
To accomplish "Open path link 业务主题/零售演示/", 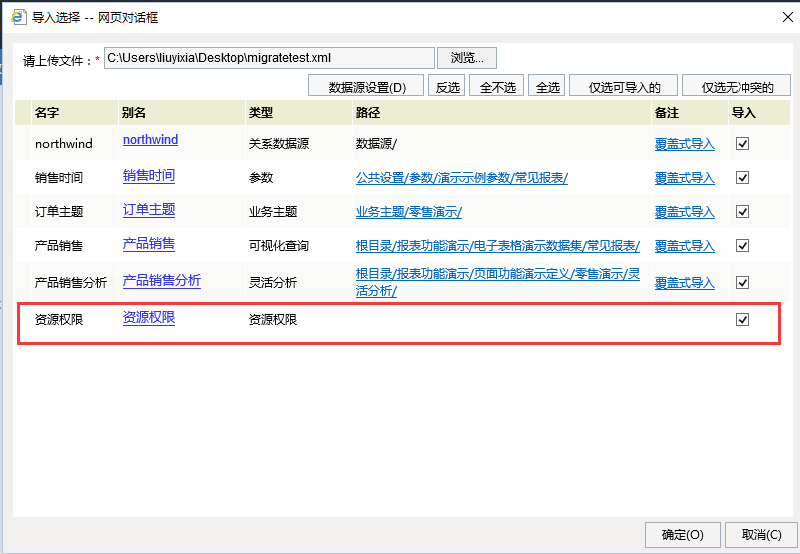I will click(409, 212).
